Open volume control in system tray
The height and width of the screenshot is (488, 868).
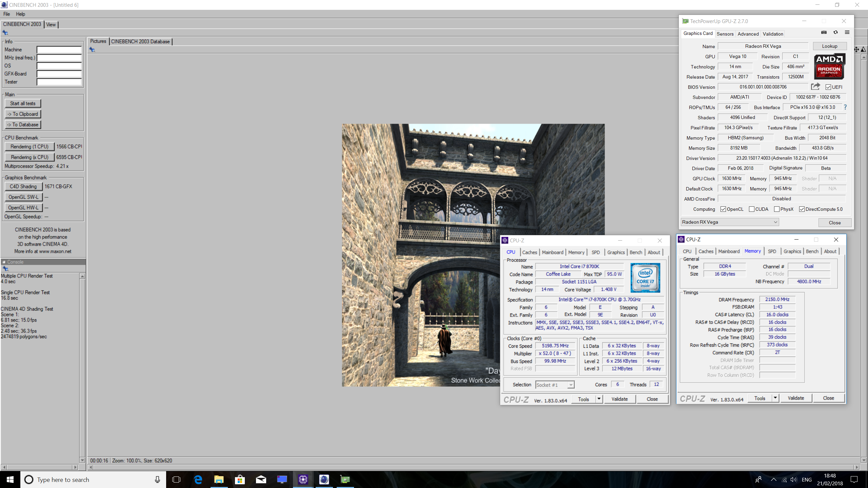[x=793, y=480]
